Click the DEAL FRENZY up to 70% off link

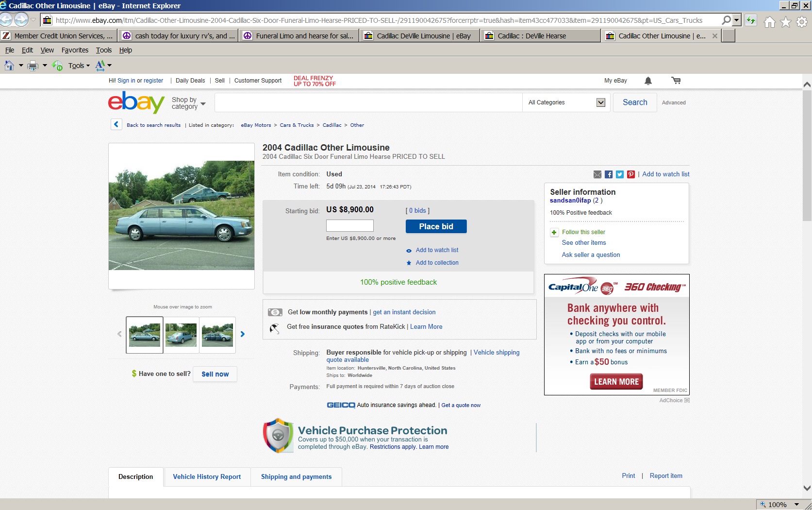315,81
